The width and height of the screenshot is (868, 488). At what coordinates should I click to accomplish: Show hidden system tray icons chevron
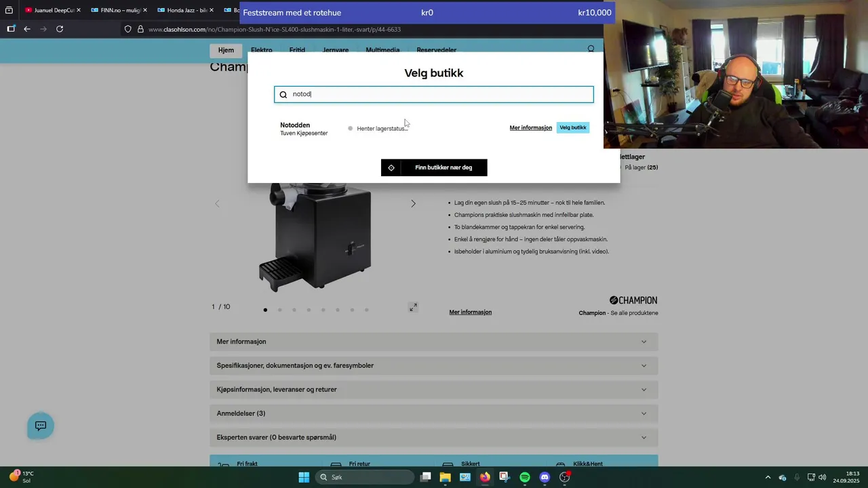click(x=768, y=477)
